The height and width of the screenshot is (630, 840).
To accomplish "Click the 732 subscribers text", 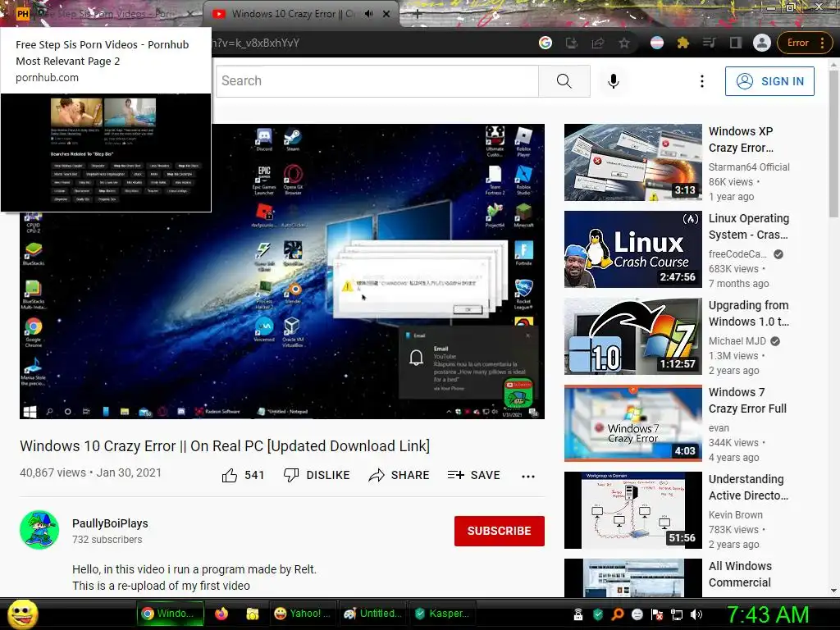I will pos(107,540).
